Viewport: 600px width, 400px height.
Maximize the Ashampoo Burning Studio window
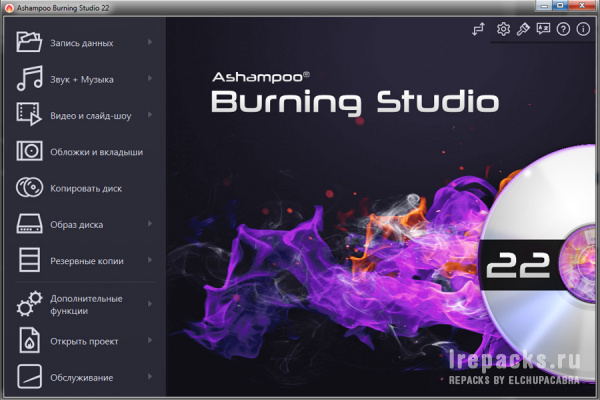560,5
